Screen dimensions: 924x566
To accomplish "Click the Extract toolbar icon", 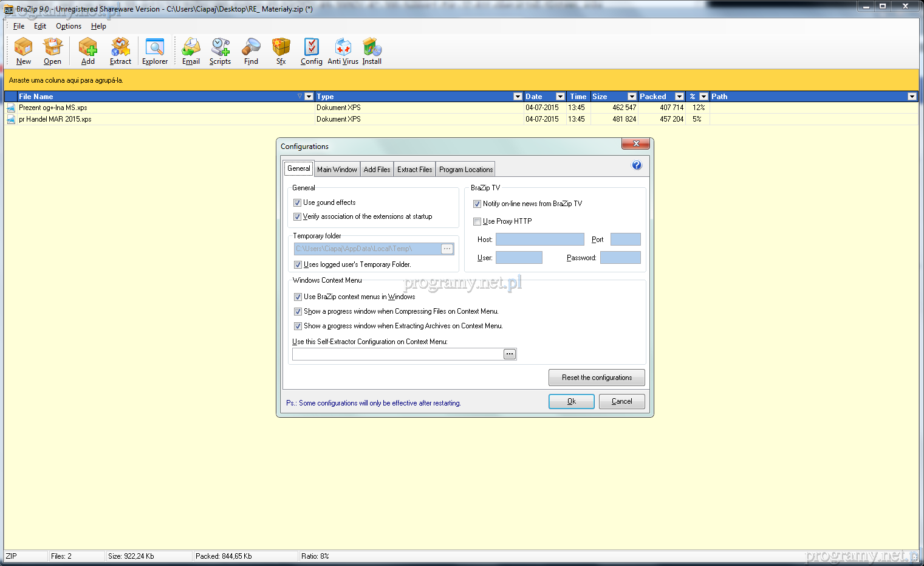I will click(120, 51).
